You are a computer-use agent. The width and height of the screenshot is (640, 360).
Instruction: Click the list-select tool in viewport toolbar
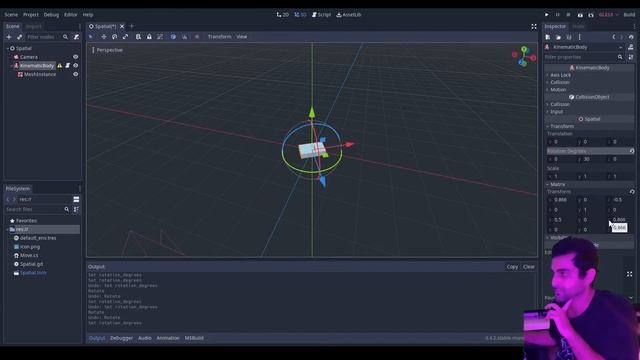(x=138, y=37)
